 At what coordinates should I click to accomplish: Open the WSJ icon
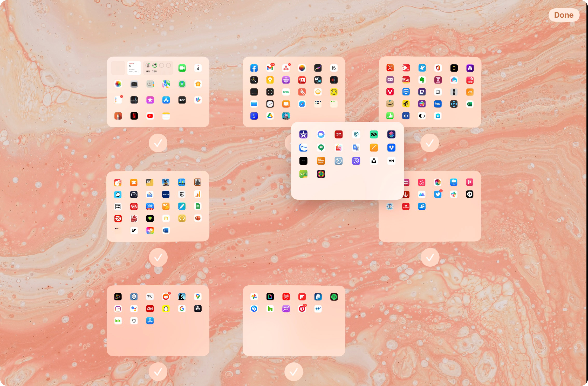[150, 297]
